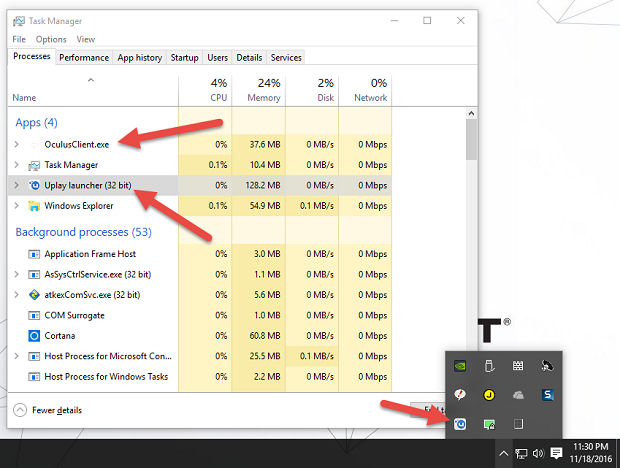Viewport: 620px width, 468px height.
Task: Click the Background processes (53) heading
Action: click(83, 232)
